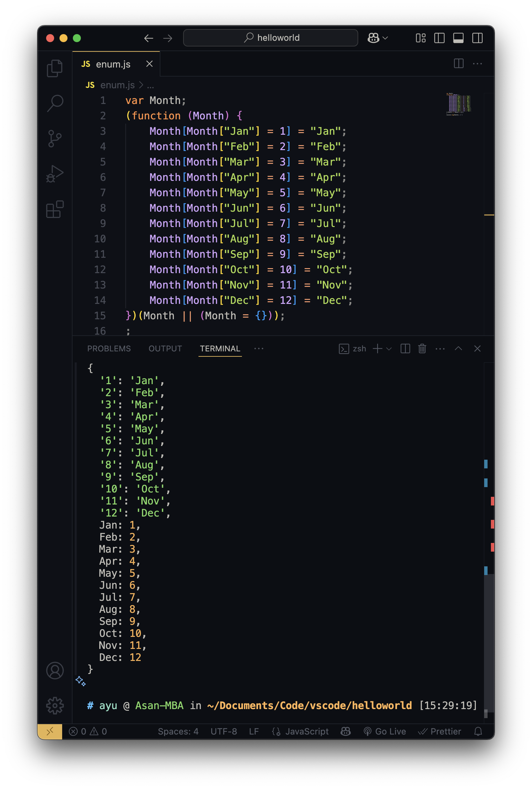Change end of line sequence LF

point(254,731)
